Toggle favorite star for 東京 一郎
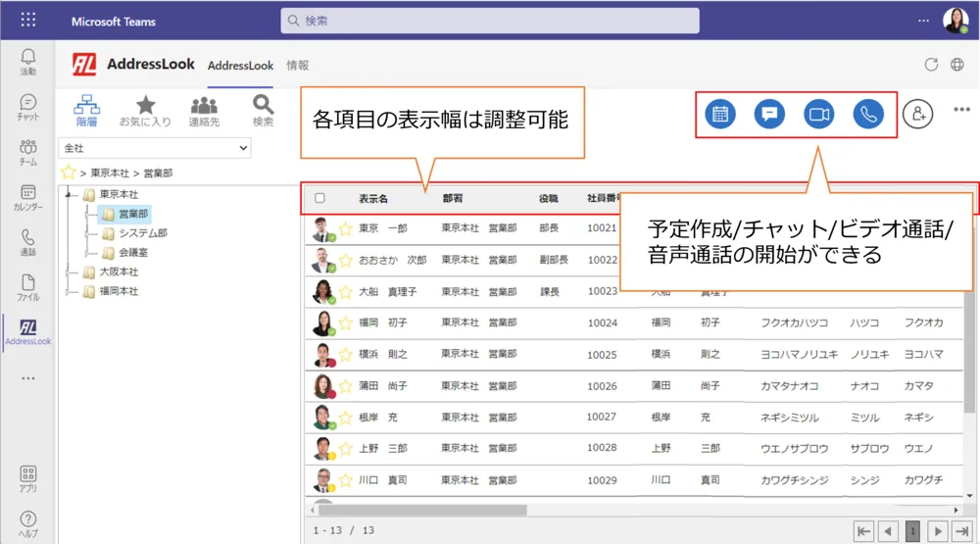 click(x=345, y=229)
